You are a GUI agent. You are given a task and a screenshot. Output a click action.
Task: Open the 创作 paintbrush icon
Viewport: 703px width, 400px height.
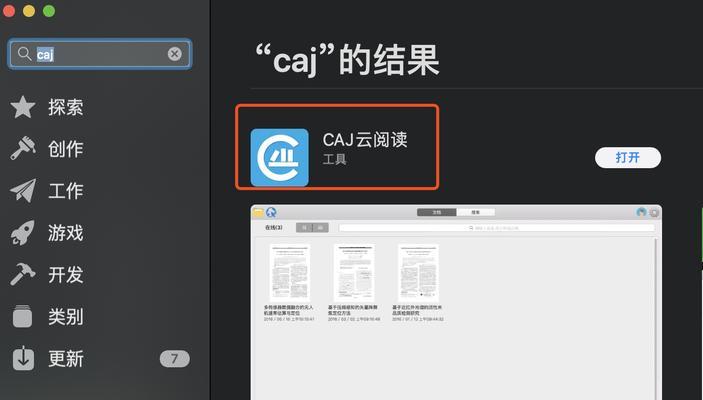click(23, 148)
